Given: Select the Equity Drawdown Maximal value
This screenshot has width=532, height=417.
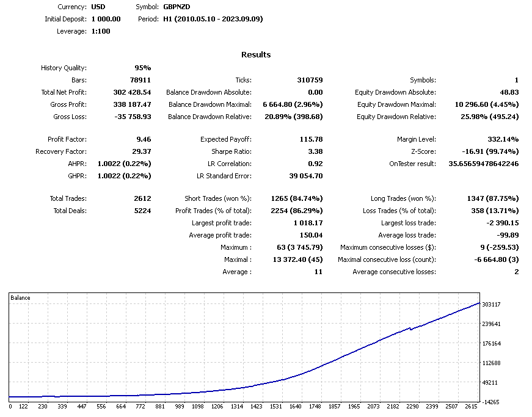Looking at the screenshot, I should [x=487, y=104].
